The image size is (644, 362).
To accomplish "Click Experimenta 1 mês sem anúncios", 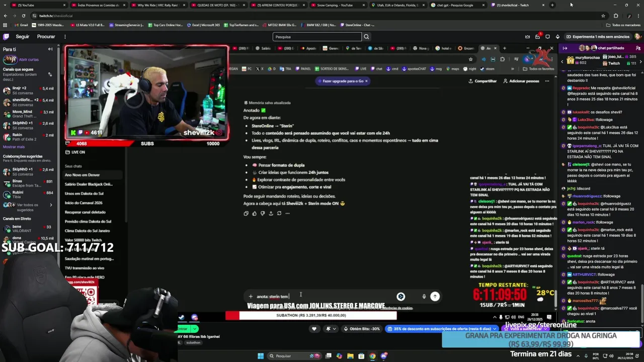I will pyautogui.click(x=598, y=37).
